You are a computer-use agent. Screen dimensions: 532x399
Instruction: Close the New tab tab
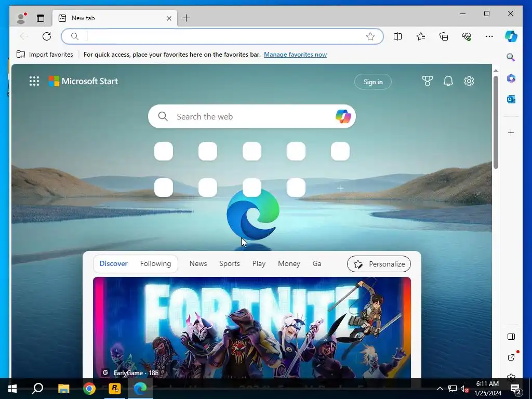(x=169, y=18)
